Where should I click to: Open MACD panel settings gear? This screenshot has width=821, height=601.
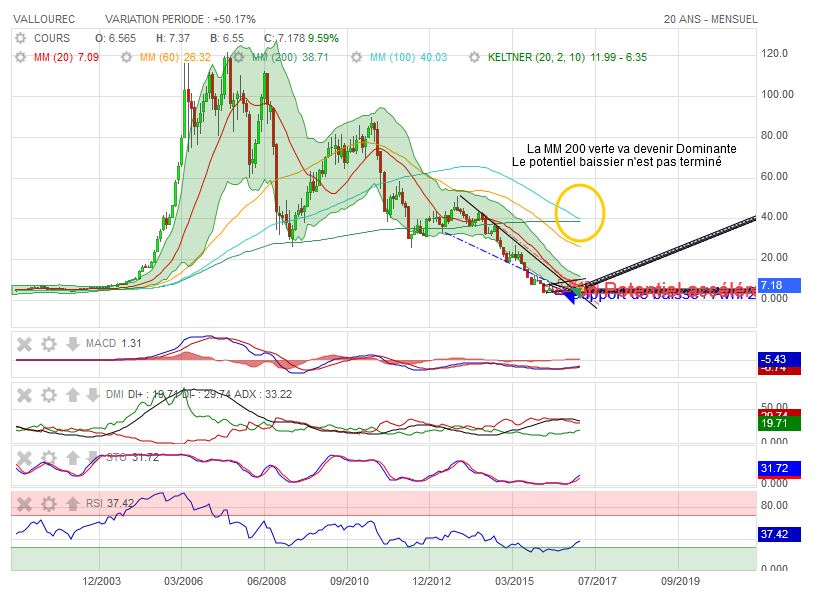click(49, 344)
